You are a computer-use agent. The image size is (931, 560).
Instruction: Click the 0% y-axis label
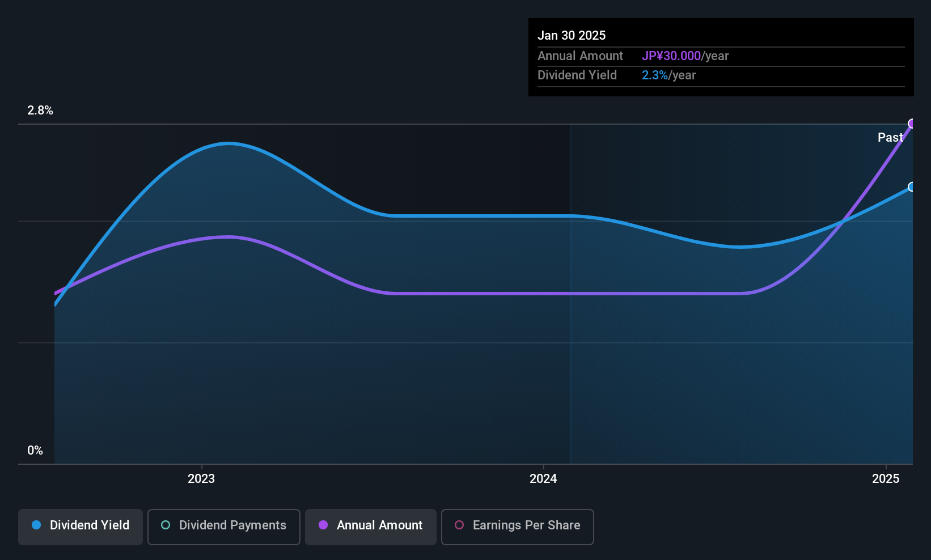35,451
